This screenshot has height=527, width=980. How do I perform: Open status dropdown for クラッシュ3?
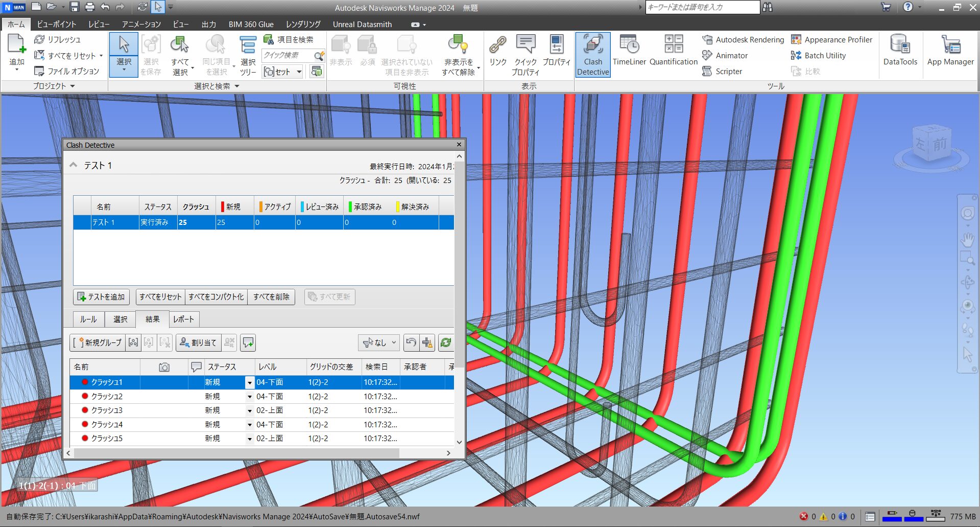pyautogui.click(x=249, y=410)
